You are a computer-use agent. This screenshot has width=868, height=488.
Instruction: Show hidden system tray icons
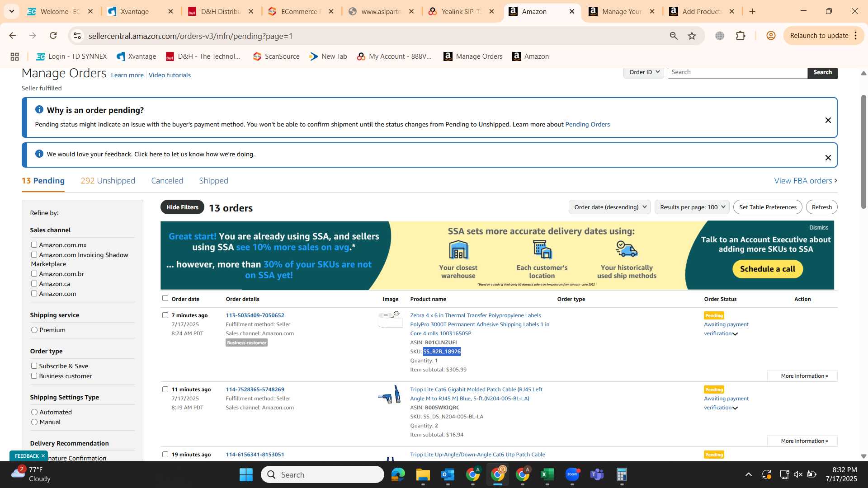click(749, 474)
